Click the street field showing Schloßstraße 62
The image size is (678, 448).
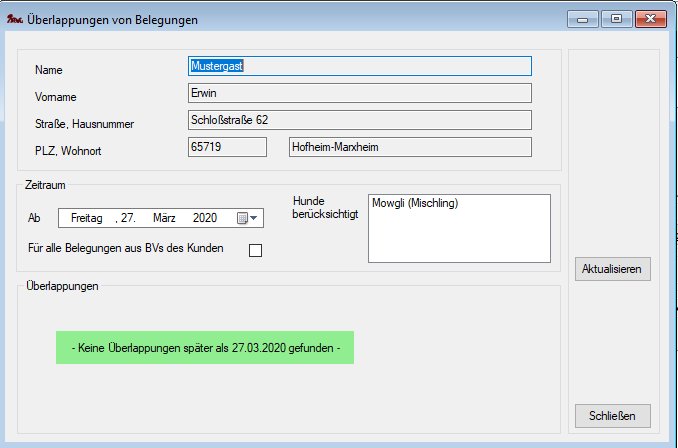(x=359, y=121)
